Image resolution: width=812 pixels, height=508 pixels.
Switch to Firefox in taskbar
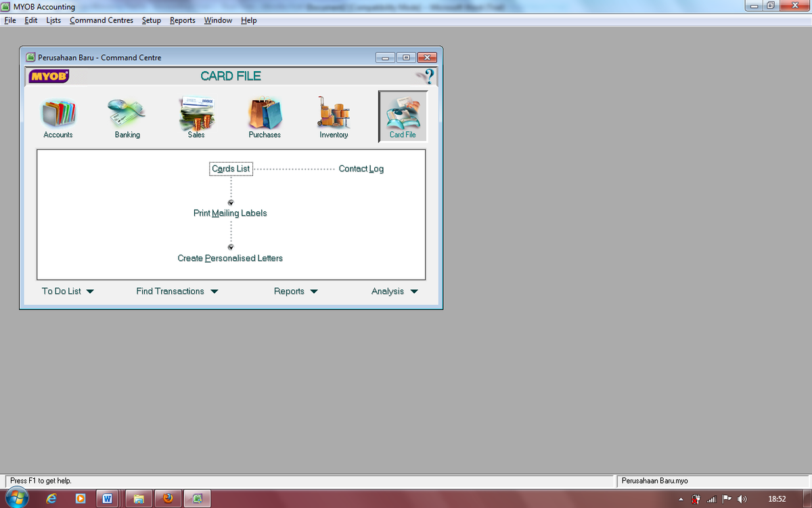click(168, 499)
